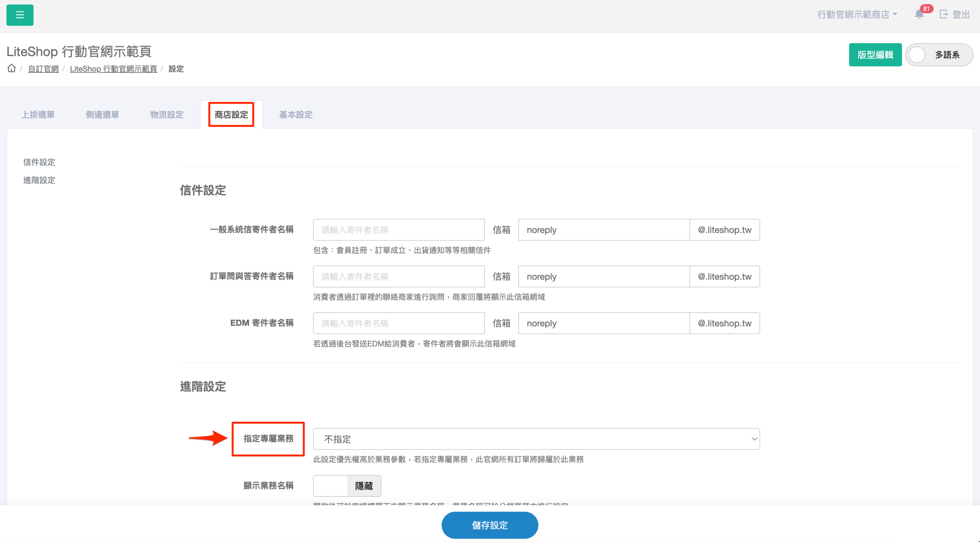Image resolution: width=980 pixels, height=542 pixels.
Task: Open the 自訂官網 breadcrumb link
Action: 43,69
